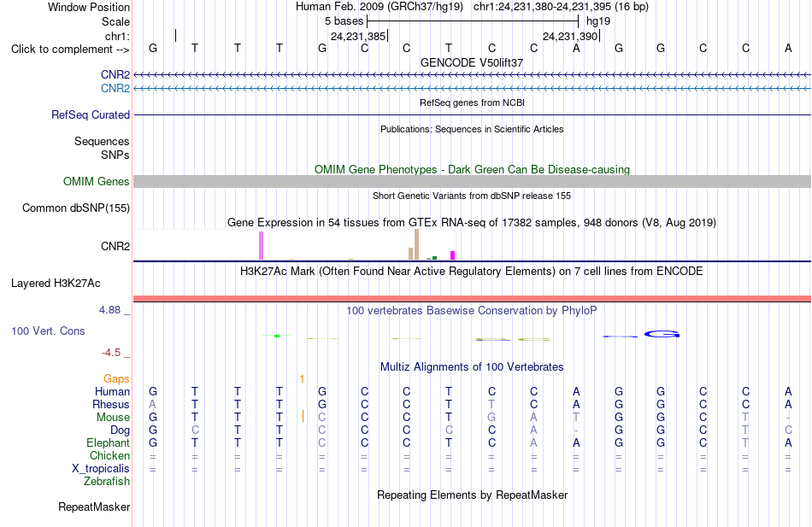Click the tallest tan bar in GTEx chart
The image size is (812, 527).
(416, 244)
